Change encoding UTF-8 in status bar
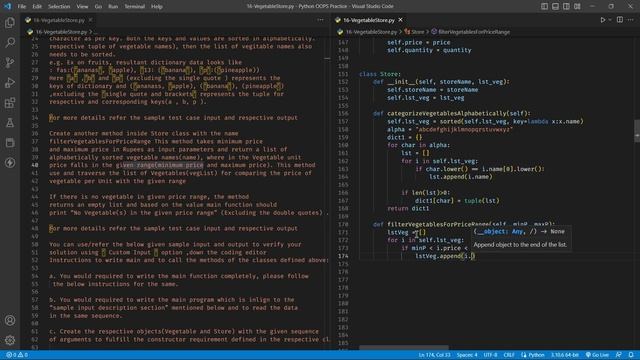640x360 pixels. point(490,355)
